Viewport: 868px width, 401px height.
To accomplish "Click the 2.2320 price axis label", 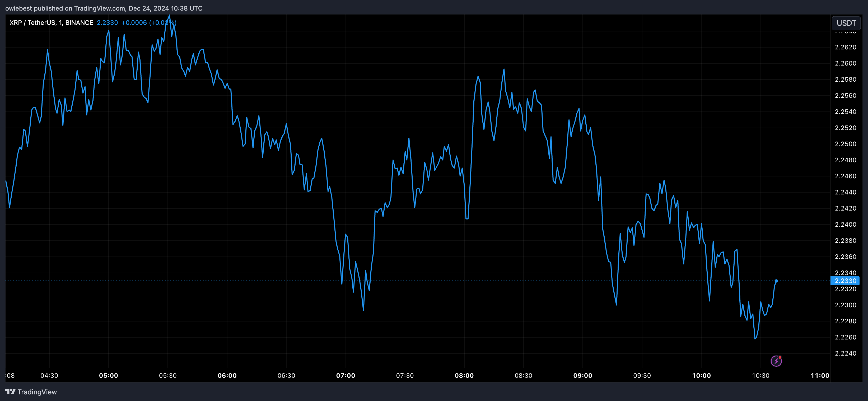I will [x=846, y=289].
